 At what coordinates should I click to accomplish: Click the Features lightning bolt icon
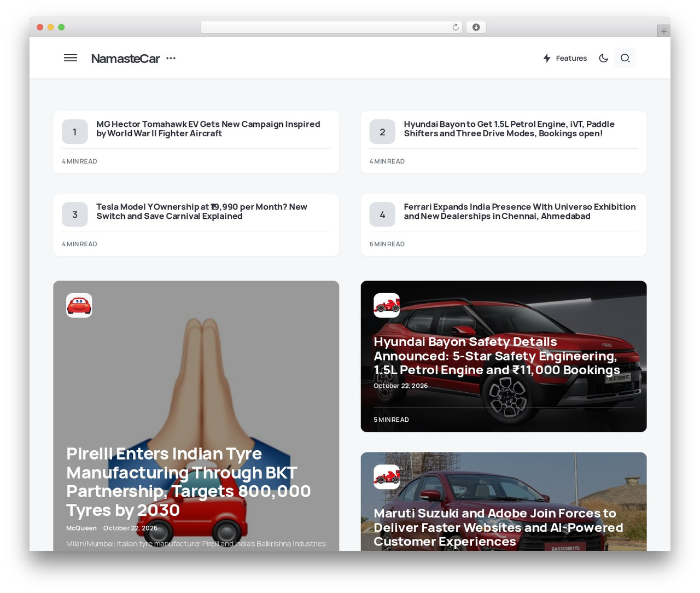click(547, 58)
